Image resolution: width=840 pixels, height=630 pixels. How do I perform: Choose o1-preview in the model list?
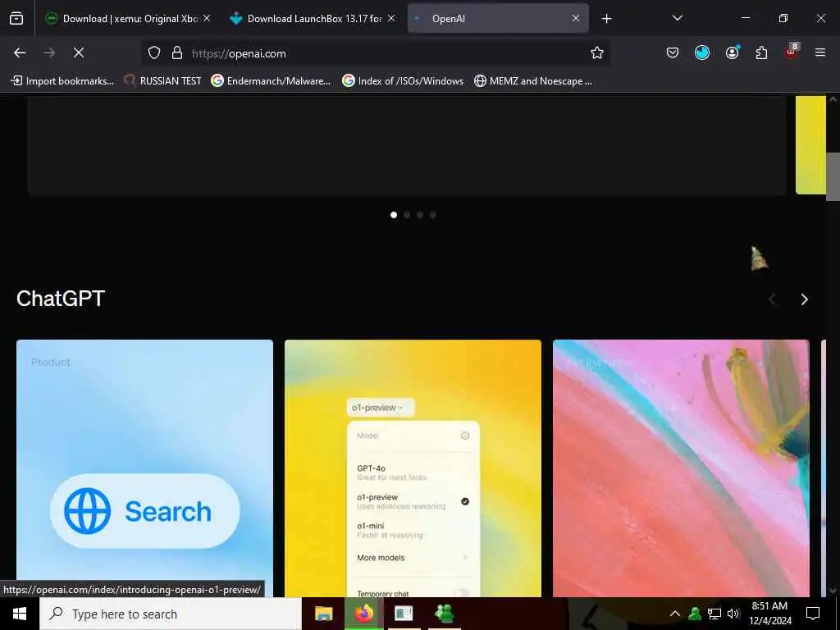tap(413, 501)
